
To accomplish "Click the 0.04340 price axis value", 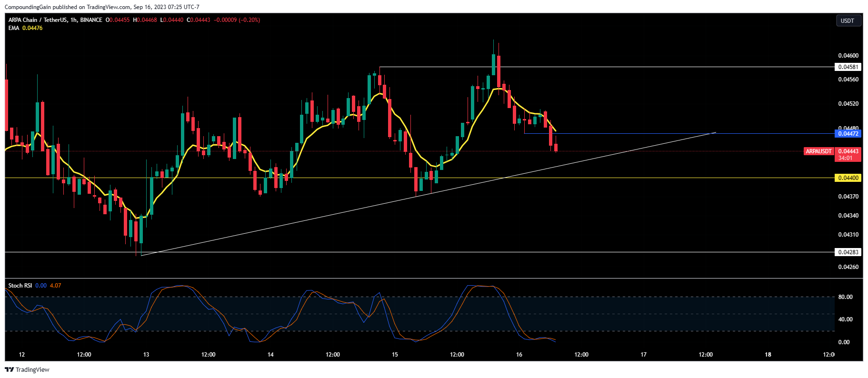I will point(848,216).
